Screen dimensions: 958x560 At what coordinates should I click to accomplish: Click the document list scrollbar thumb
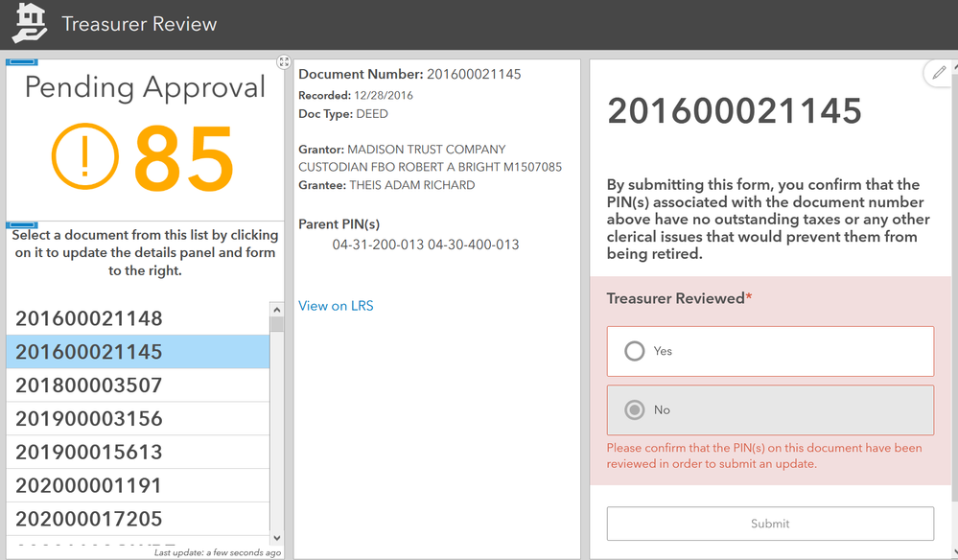click(x=277, y=324)
